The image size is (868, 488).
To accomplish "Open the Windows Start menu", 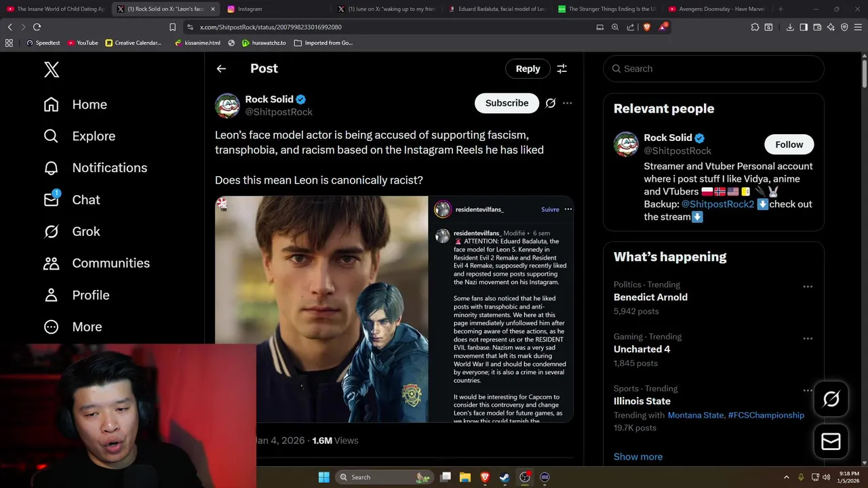I will point(324,477).
